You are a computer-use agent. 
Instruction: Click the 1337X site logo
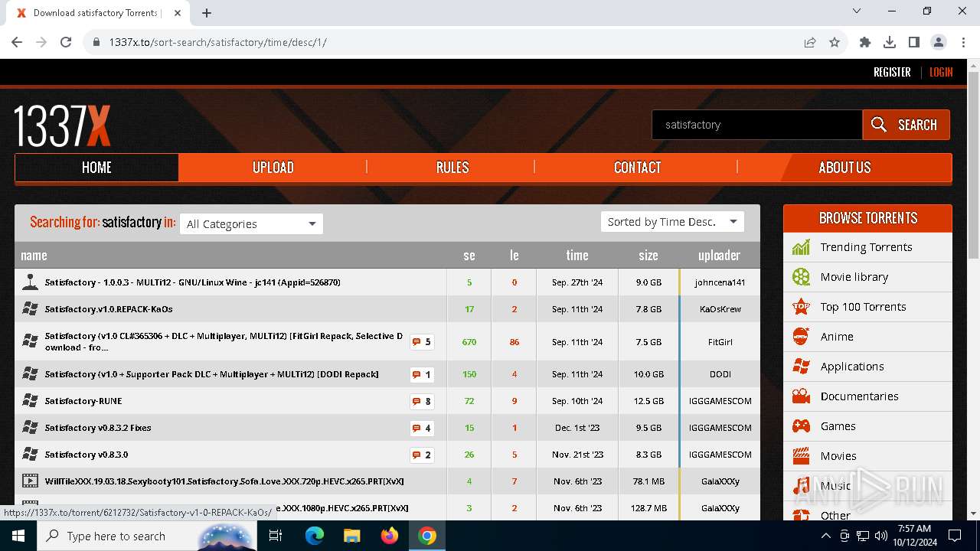coord(62,126)
